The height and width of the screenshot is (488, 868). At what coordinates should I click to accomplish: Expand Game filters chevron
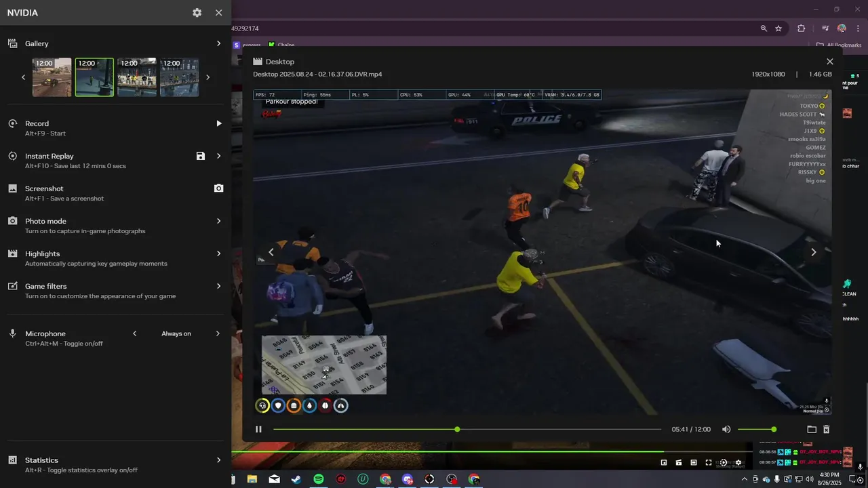218,286
